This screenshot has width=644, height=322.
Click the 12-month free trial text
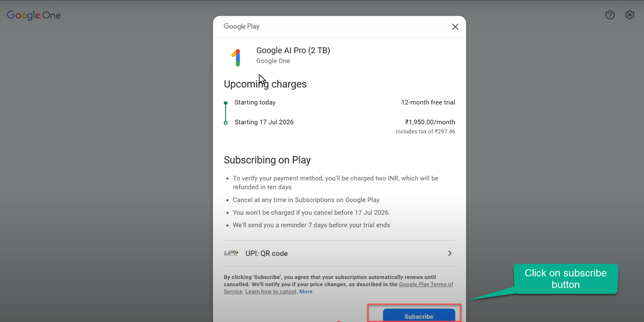(428, 102)
